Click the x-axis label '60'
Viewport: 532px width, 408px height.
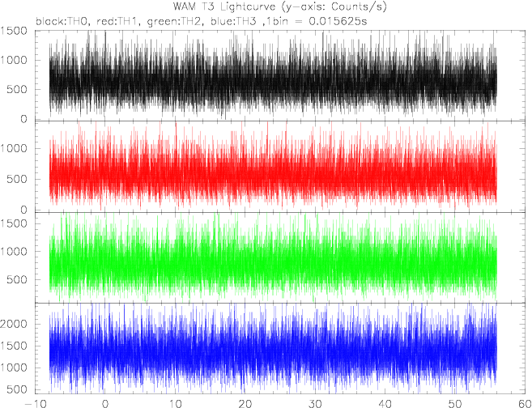pos(524,404)
